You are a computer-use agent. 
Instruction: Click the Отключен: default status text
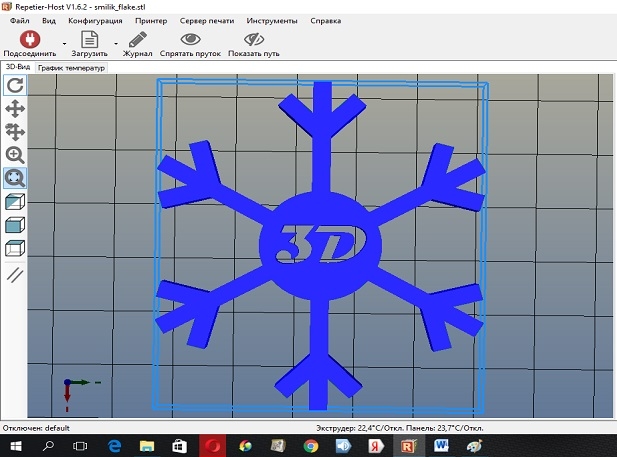pos(36,428)
